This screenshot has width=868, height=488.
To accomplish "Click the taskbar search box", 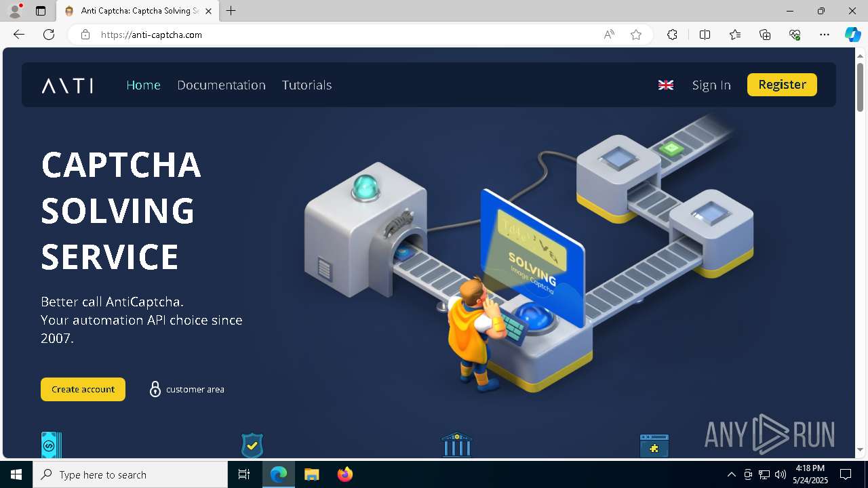I will (x=130, y=474).
